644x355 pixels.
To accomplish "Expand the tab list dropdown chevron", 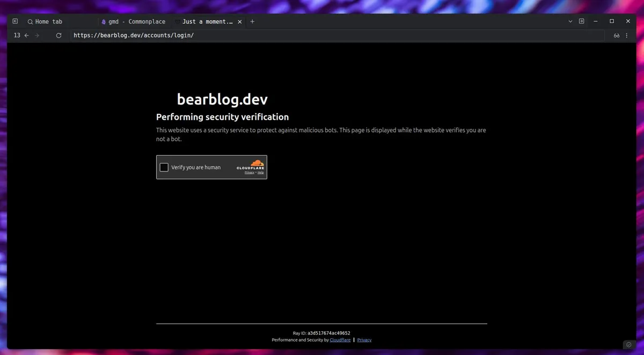I will (x=570, y=21).
